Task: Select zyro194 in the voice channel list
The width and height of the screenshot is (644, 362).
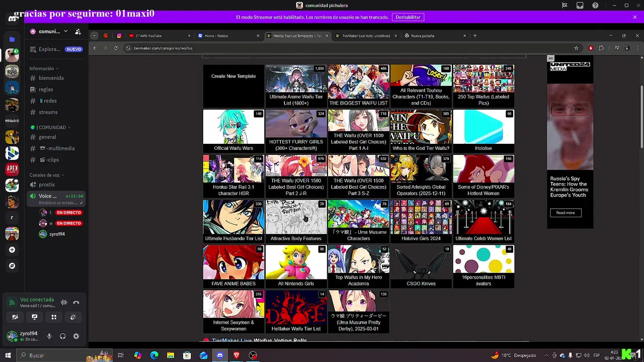Action: [57, 234]
